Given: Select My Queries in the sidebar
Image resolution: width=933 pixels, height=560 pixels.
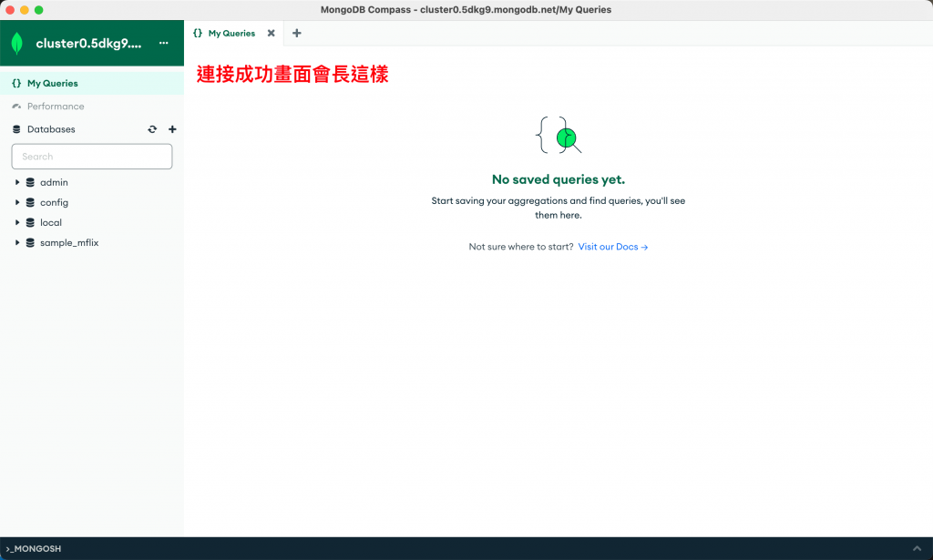Looking at the screenshot, I should click(92, 83).
